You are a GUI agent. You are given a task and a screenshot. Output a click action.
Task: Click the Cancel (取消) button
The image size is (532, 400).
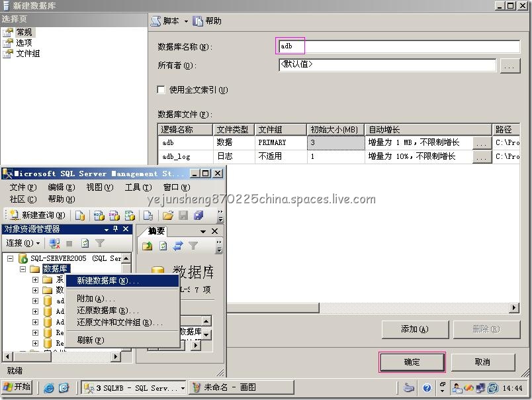(483, 362)
